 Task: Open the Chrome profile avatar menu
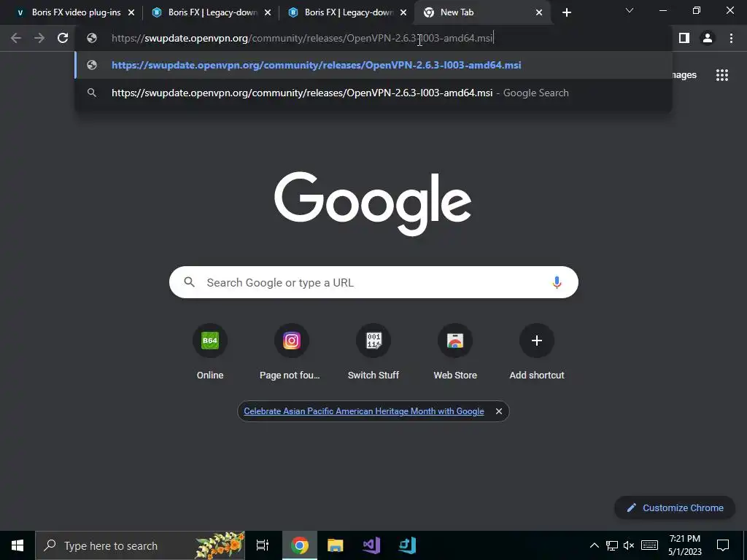(708, 38)
